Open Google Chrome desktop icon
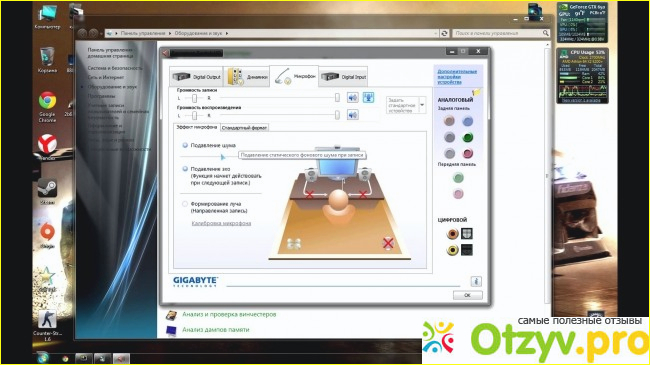Viewport: 650px width, 365px height. point(47,107)
